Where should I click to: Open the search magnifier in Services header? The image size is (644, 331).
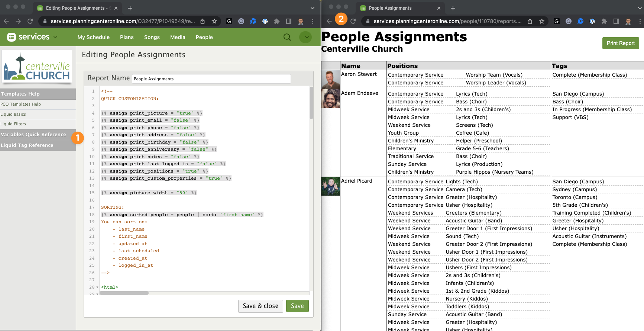pyautogui.click(x=287, y=37)
